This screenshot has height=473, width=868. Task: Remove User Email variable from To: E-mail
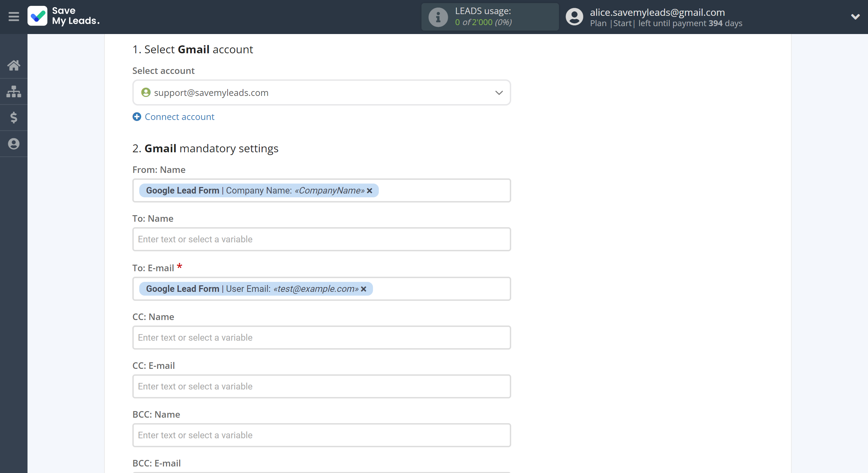pos(363,289)
